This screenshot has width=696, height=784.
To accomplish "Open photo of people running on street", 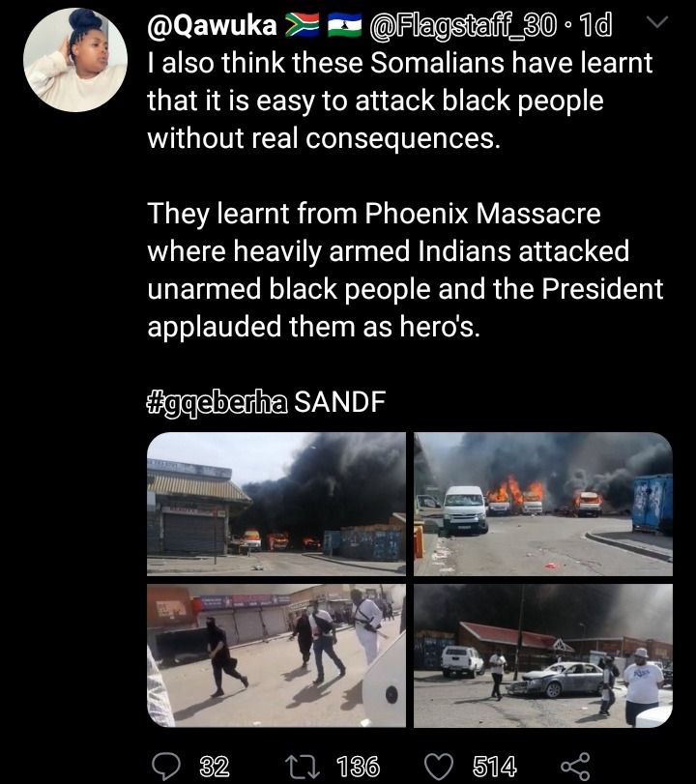I will 276,655.
